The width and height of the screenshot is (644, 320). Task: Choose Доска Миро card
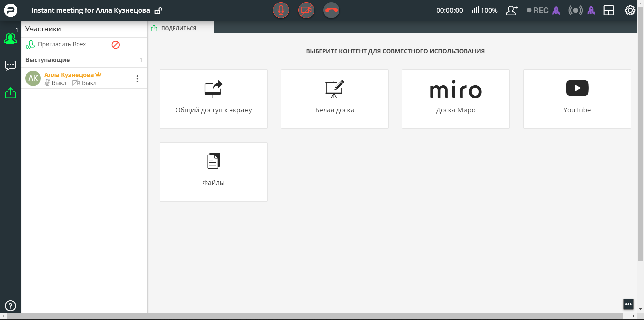[x=456, y=99]
